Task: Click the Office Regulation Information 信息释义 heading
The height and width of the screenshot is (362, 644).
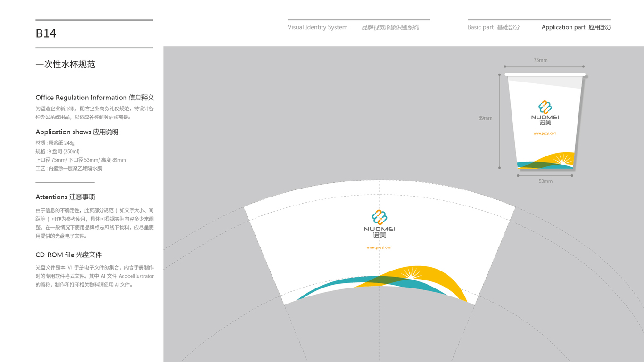Action: click(x=95, y=98)
